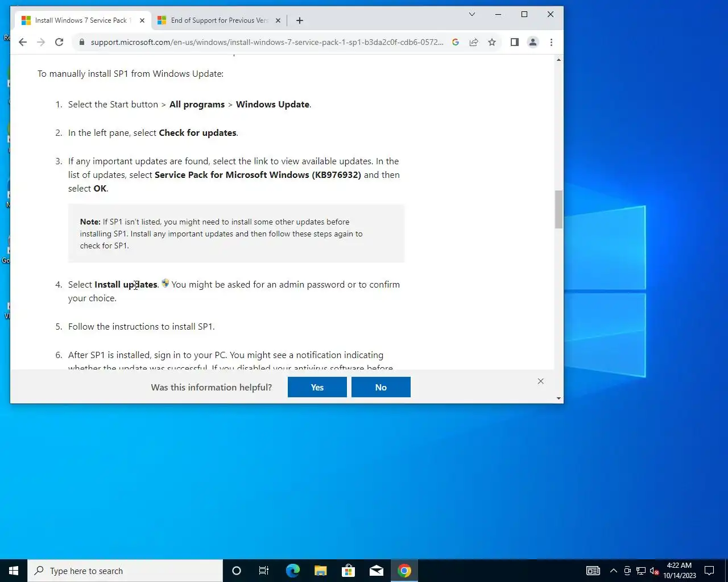Open the Chrome side panel icon
Screen dimensions: 728x582
click(x=515, y=42)
